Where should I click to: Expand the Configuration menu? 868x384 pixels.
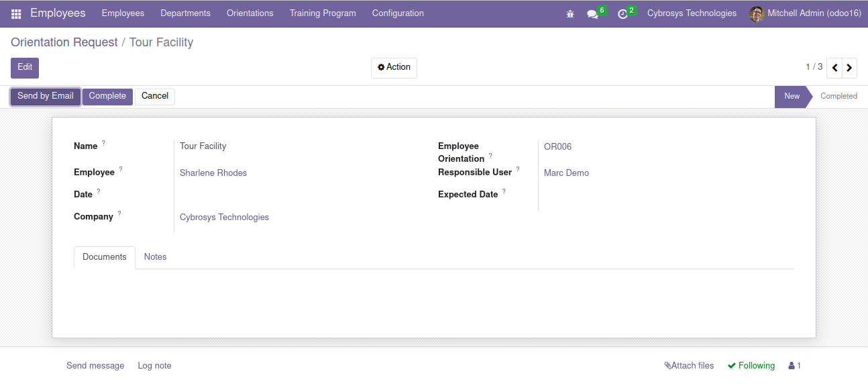pos(398,13)
